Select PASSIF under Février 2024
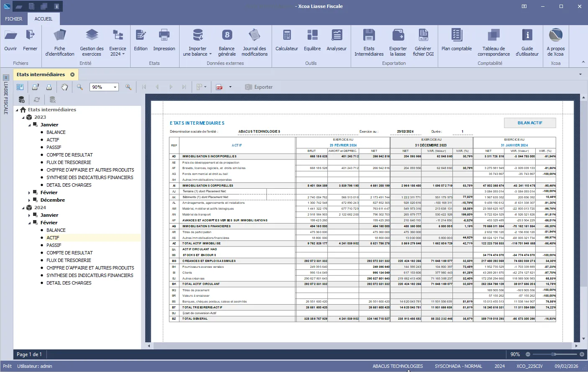The height and width of the screenshot is (372, 588). (54, 245)
